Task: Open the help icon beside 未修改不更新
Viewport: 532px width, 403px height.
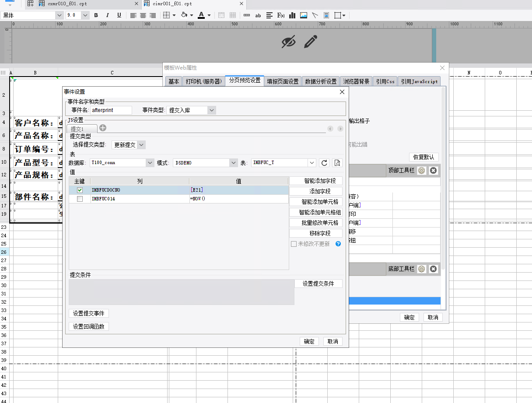Action: point(338,244)
